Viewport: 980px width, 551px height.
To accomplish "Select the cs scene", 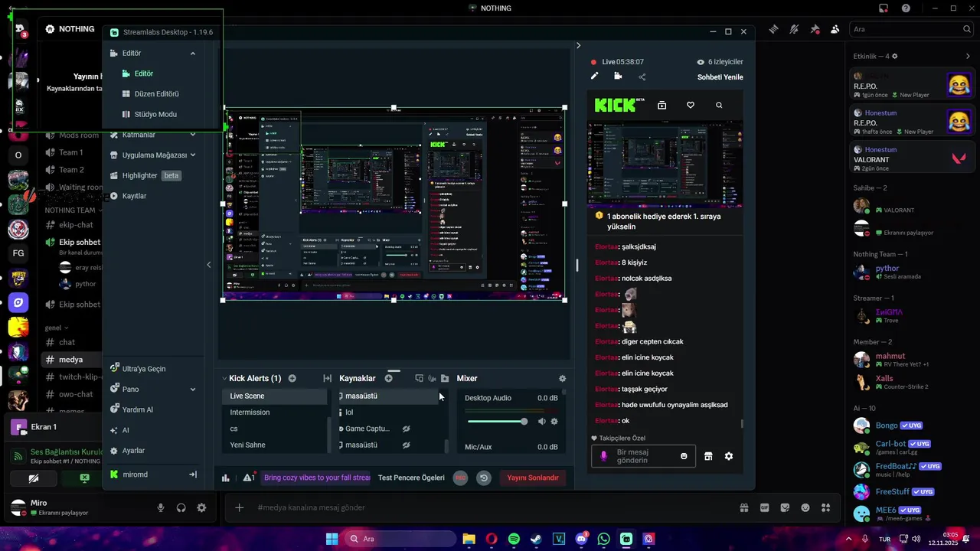I will pyautogui.click(x=234, y=429).
